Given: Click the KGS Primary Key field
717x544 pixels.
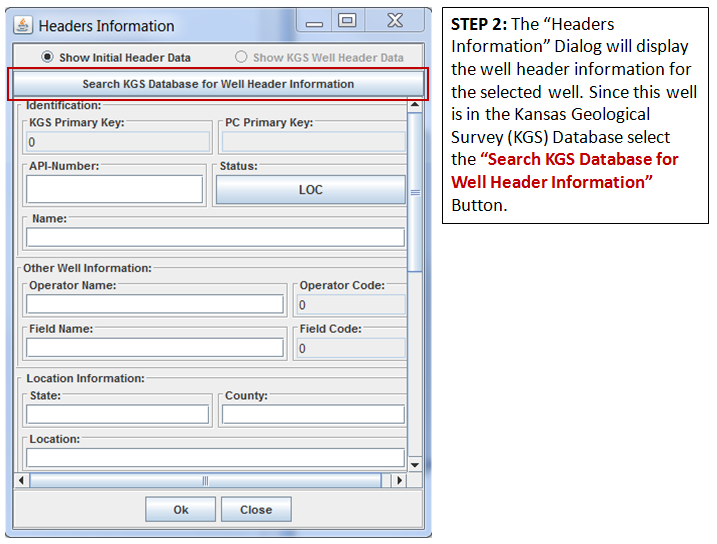Looking at the screenshot, I should 118,142.
